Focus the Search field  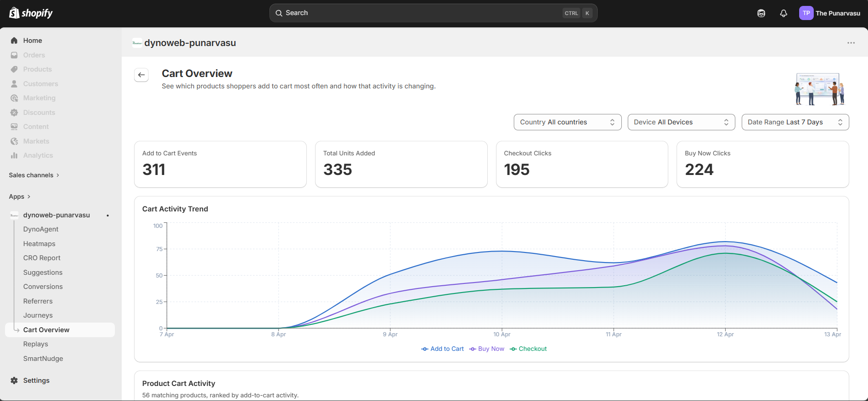tap(433, 13)
